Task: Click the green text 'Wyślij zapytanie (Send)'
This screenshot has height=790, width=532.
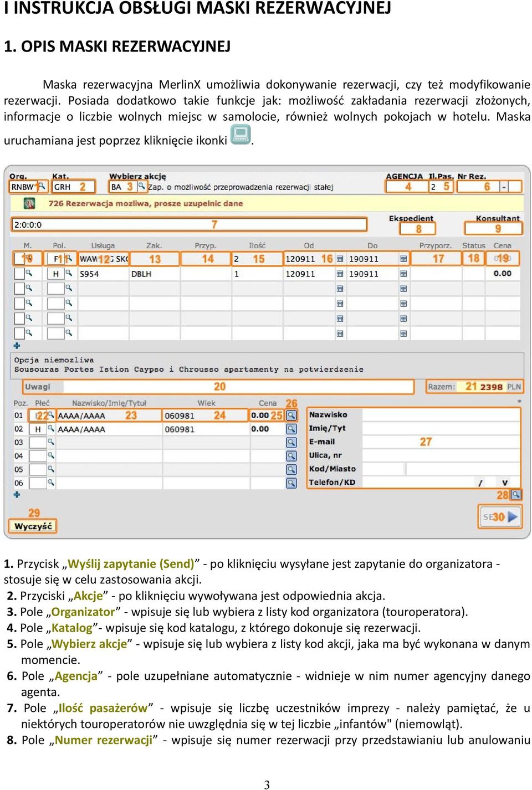Action: coord(131,563)
